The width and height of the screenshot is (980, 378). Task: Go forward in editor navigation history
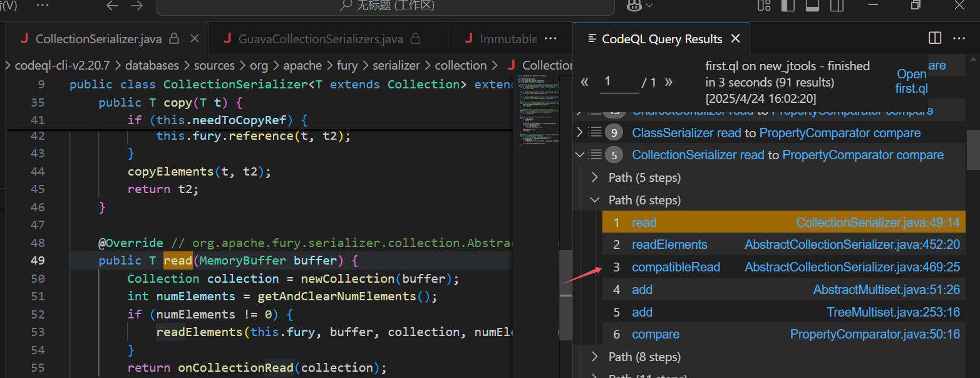137,6
